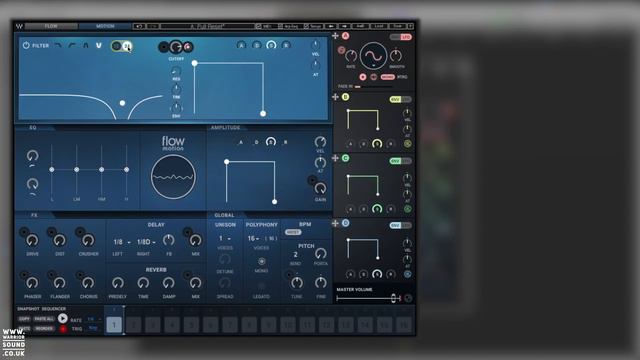This screenshot has height=360, width=640.
Task: Toggle modulator D ENV/LFO switch
Action: pyautogui.click(x=400, y=225)
